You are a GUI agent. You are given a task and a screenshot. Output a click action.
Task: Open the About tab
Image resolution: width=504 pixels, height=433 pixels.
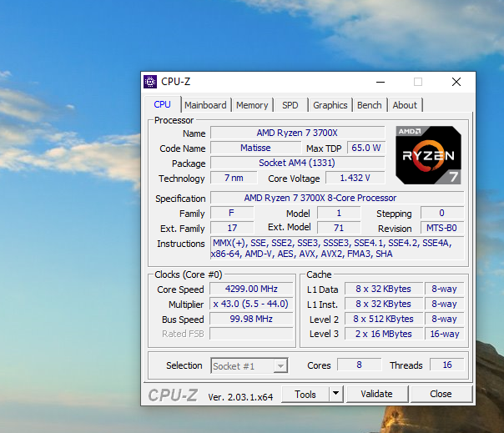(405, 105)
